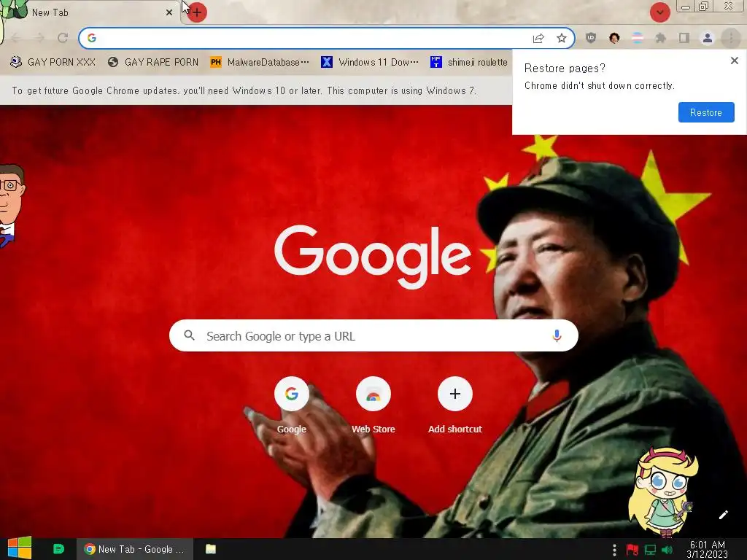The width and height of the screenshot is (747, 560).
Task: Close the New Tab tab
Action: 169,12
